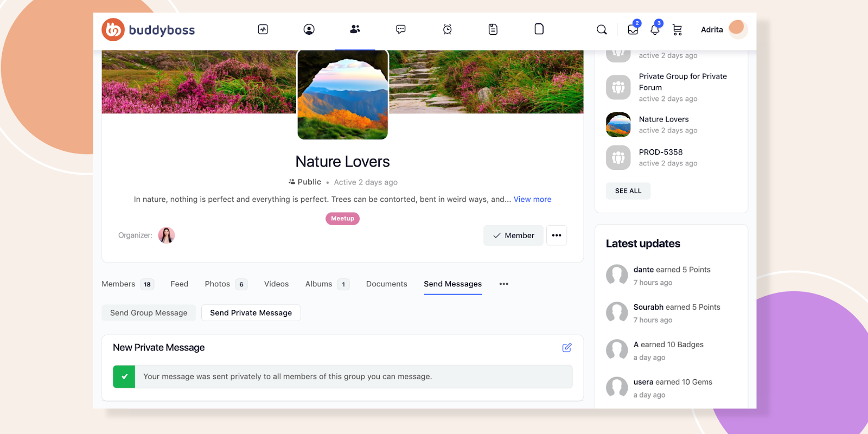Click Sourabh's name in Latest updates
The image size is (868, 434).
coord(648,307)
